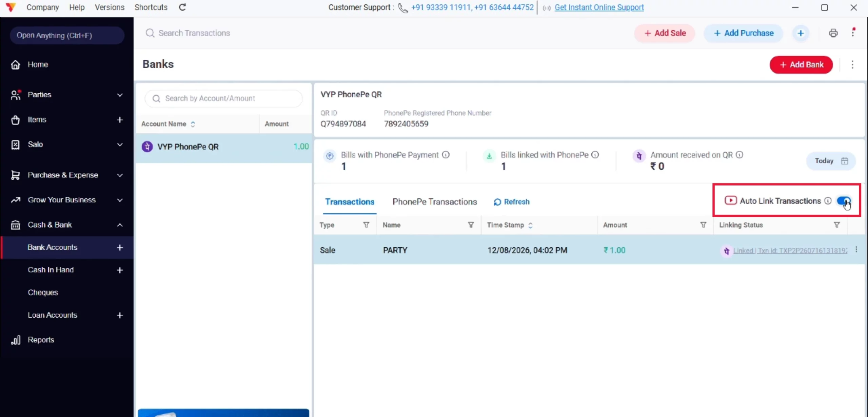Click the round blue plus button beside Add Purchase

coord(801,33)
